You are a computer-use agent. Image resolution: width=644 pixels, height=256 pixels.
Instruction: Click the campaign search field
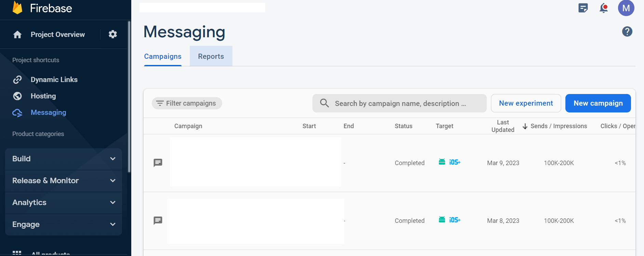point(400,103)
